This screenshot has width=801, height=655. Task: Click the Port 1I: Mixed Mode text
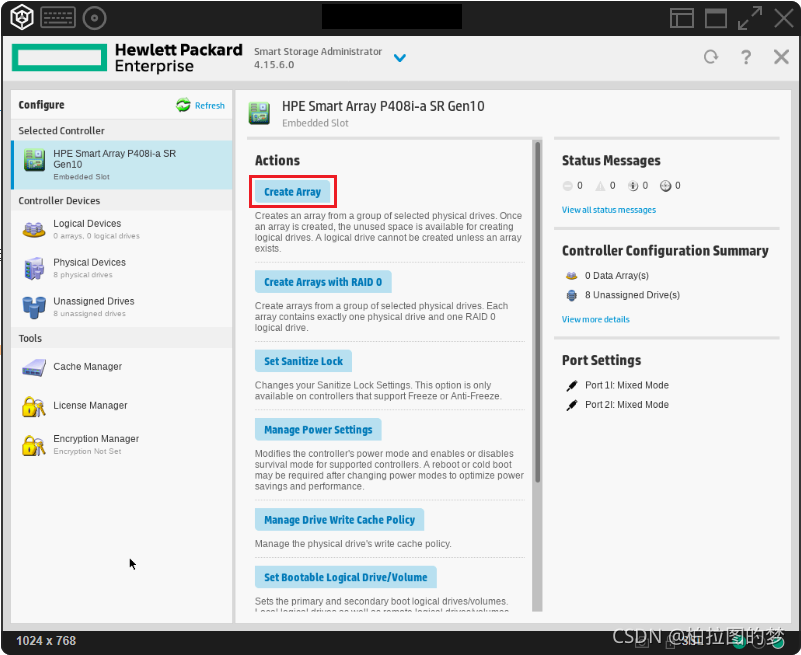627,385
